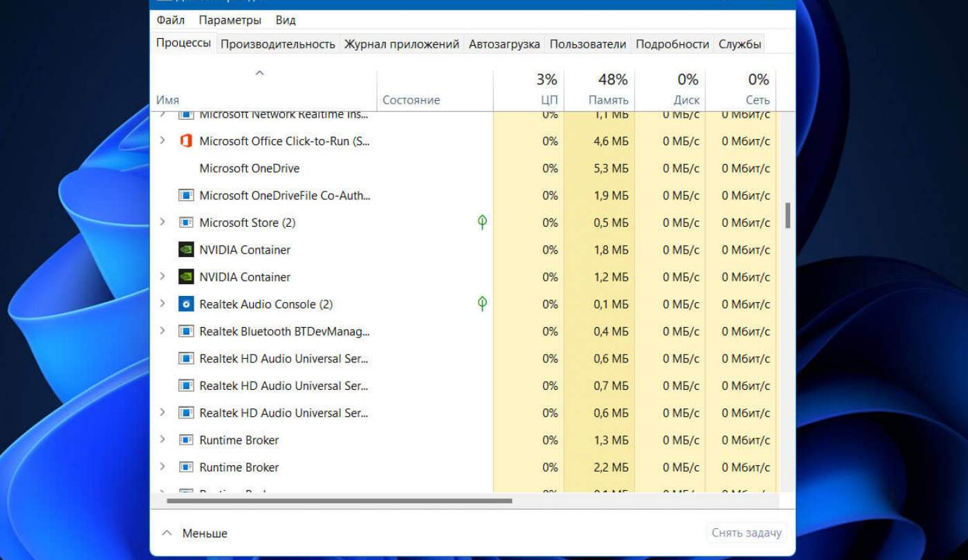Click the Runtime Broker icon on 2,2 МБ row
Image resolution: width=968 pixels, height=560 pixels.
(x=185, y=467)
